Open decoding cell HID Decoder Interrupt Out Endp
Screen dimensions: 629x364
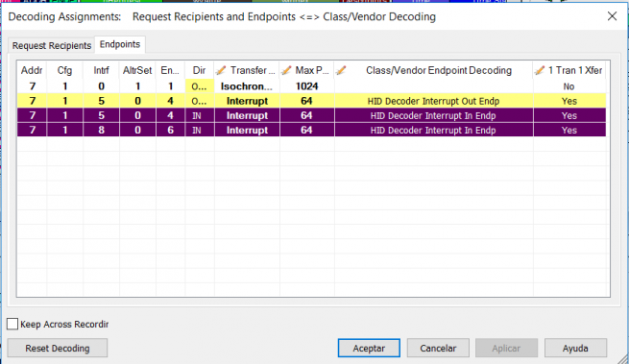click(433, 101)
